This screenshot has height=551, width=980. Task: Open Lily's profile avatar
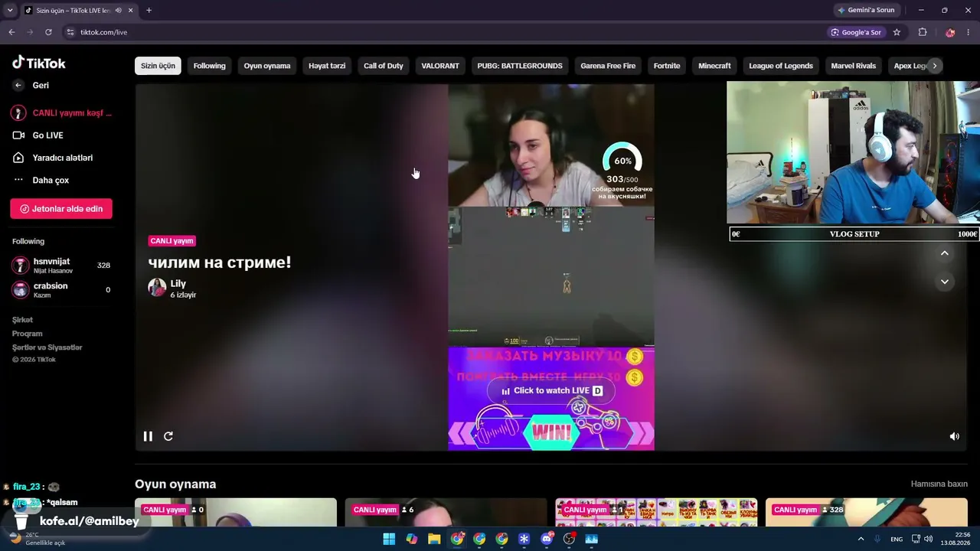pyautogui.click(x=157, y=287)
